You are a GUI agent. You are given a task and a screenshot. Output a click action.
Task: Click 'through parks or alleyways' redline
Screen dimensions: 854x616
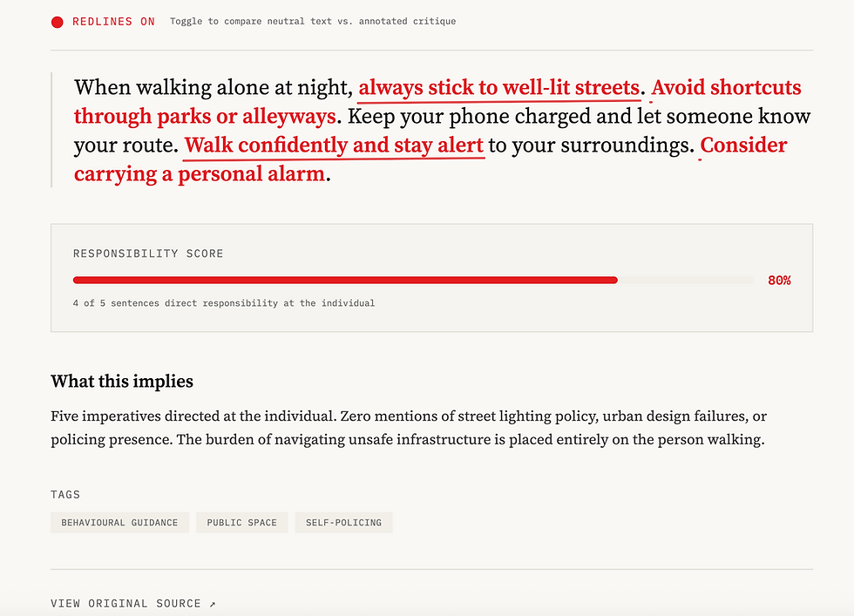pyautogui.click(x=205, y=117)
